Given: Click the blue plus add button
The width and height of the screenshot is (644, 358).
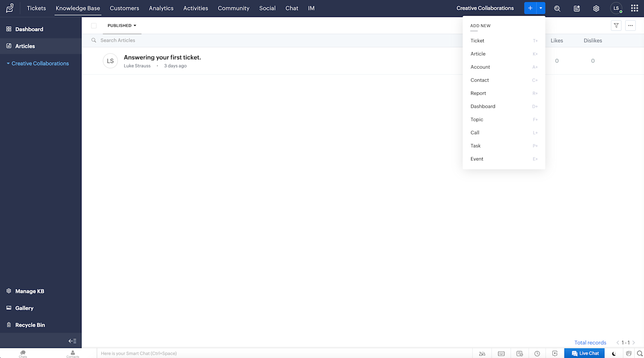Looking at the screenshot, I should tap(530, 8).
